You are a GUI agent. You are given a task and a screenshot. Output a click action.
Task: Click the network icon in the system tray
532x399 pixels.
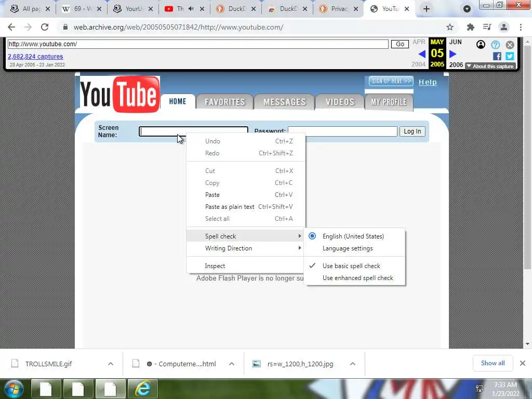pyautogui.click(x=480, y=389)
